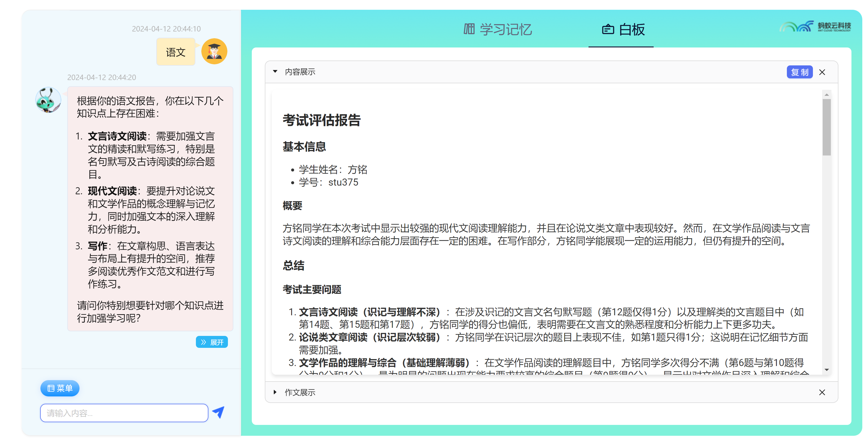Click the bold 现代文阅读 item in chat
The image size is (868, 442).
click(x=112, y=191)
